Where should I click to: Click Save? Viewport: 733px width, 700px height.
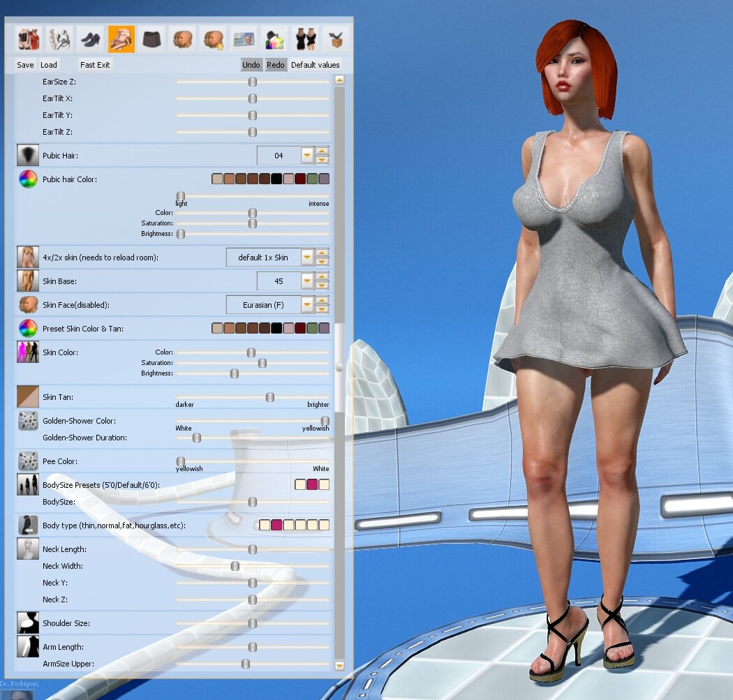[25, 65]
